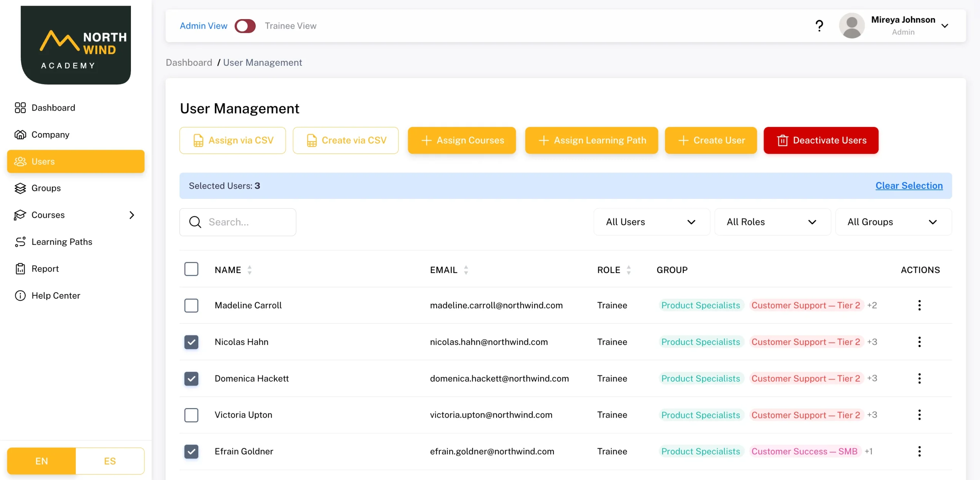This screenshot has width=980, height=480.
Task: Click the North Wind Academy logo
Action: (x=76, y=45)
